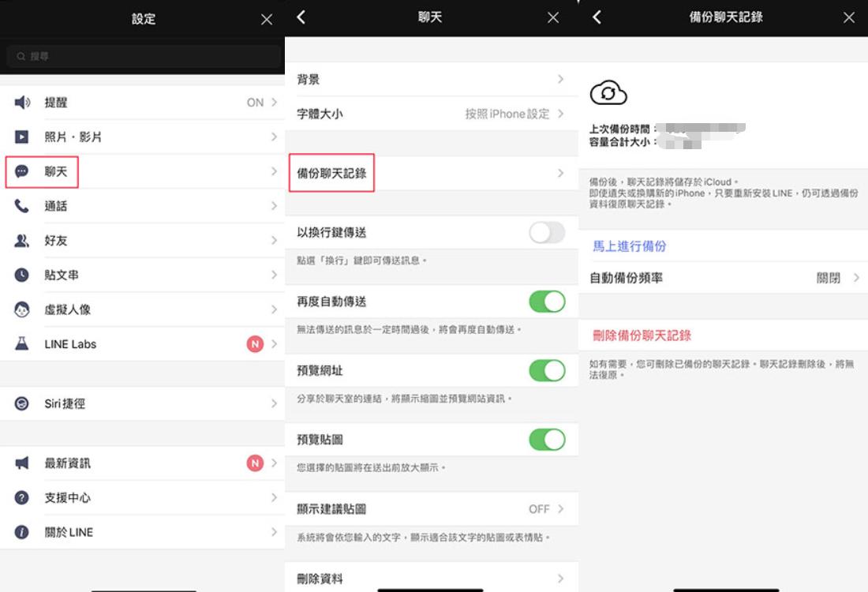Viewport: 868px width, 592px height.
Task: Expand the 背景 row chevron
Action: click(561, 79)
